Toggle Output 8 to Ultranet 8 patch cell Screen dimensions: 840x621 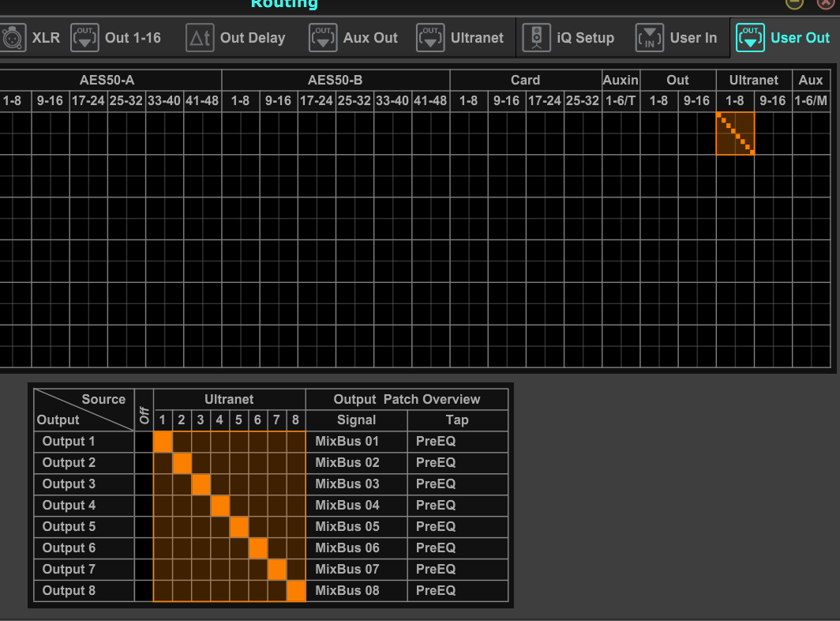point(296,591)
